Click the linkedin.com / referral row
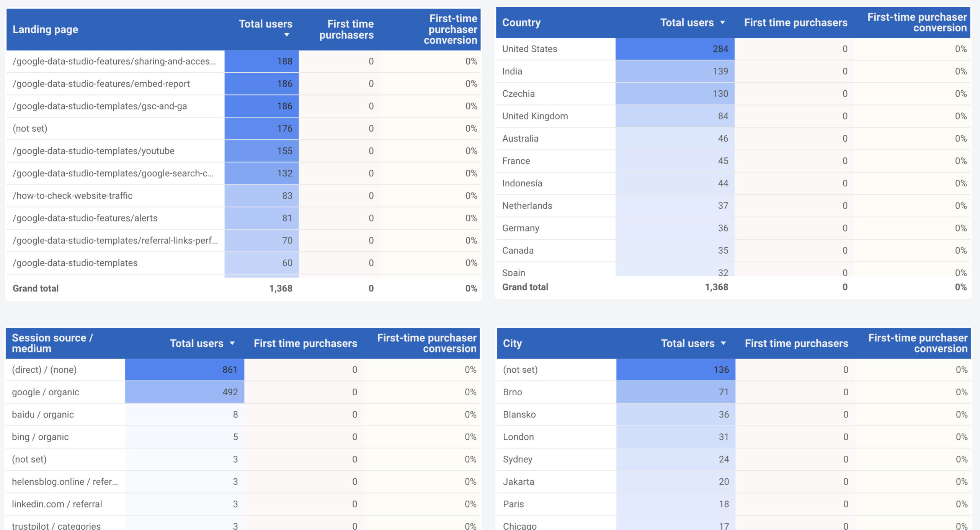 [57, 504]
